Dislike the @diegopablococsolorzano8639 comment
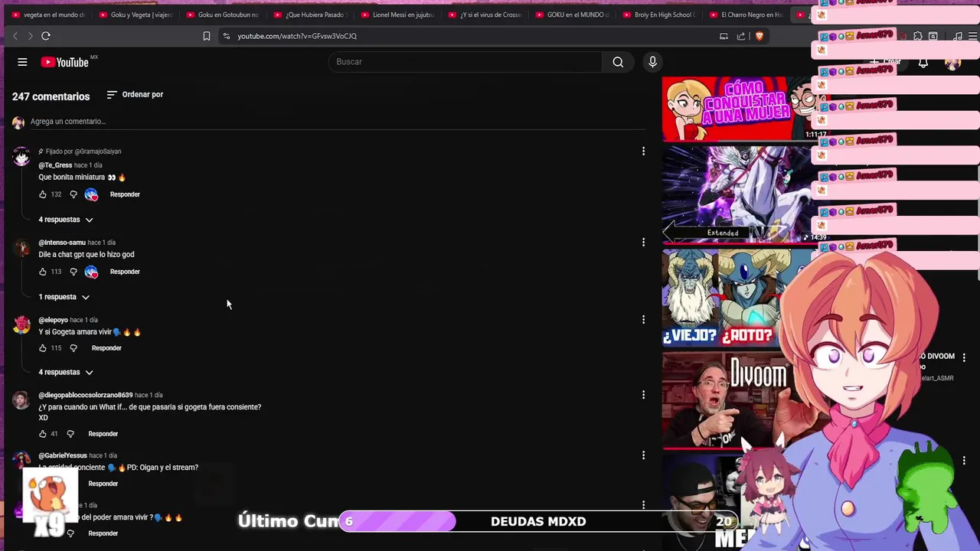This screenshot has width=980, height=551. (70, 434)
